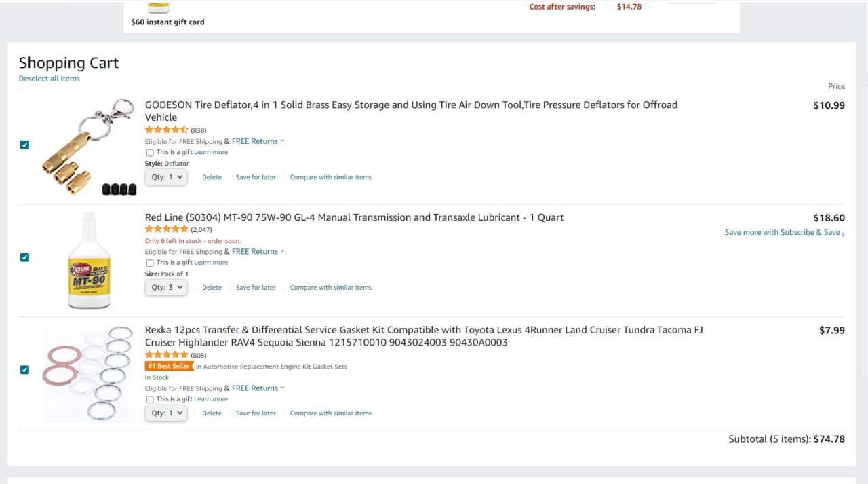The image size is (868, 484).
Task: Click the $18.60 price of Red Line MT-90
Action: (829, 218)
